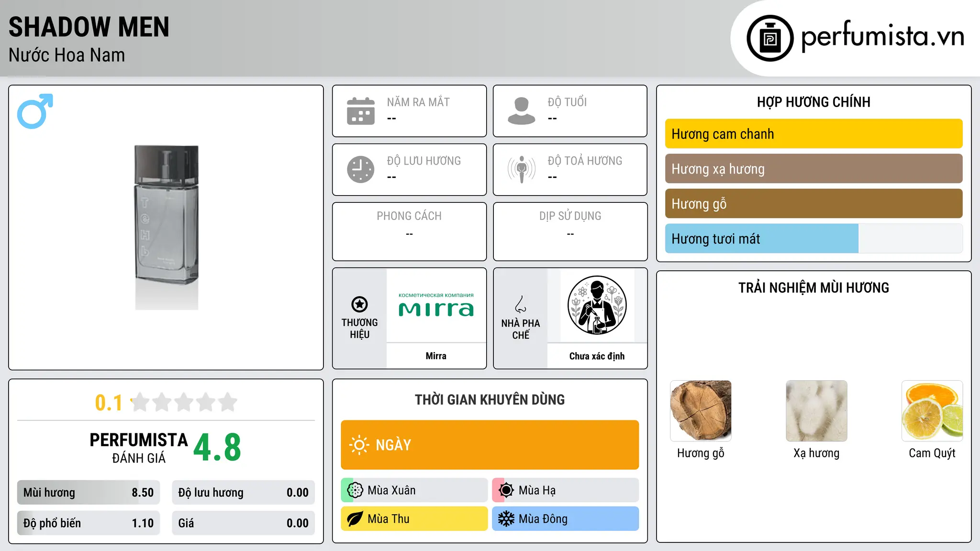Select the orange Ngày time bar
The image size is (980, 551).
pyautogui.click(x=490, y=445)
